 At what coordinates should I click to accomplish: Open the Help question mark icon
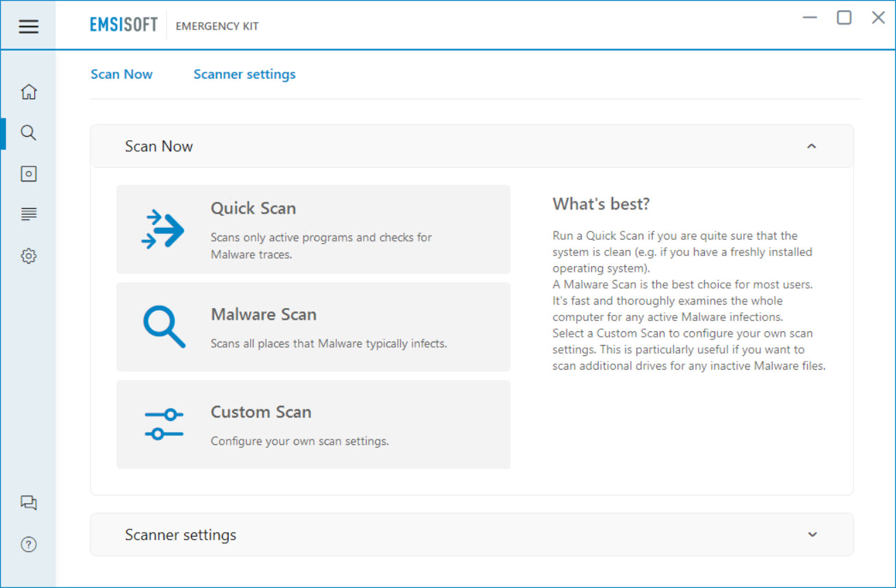29,545
